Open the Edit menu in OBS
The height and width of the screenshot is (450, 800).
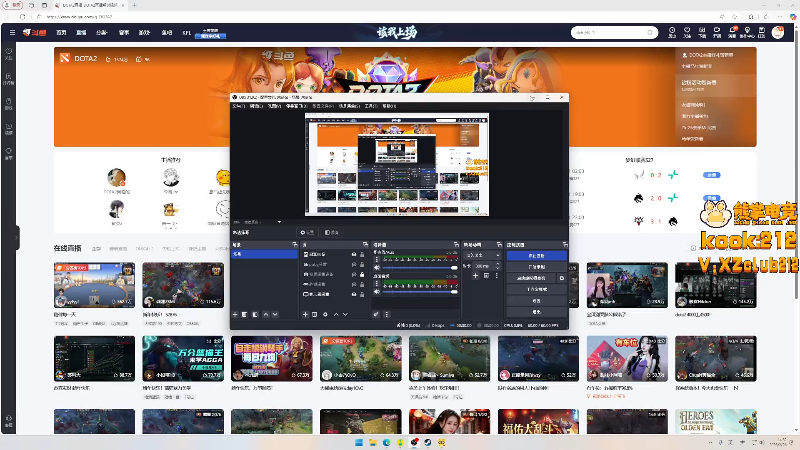256,106
